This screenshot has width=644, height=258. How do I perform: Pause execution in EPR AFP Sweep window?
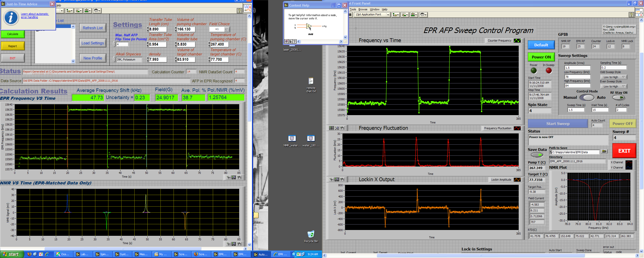(x=350, y=15)
